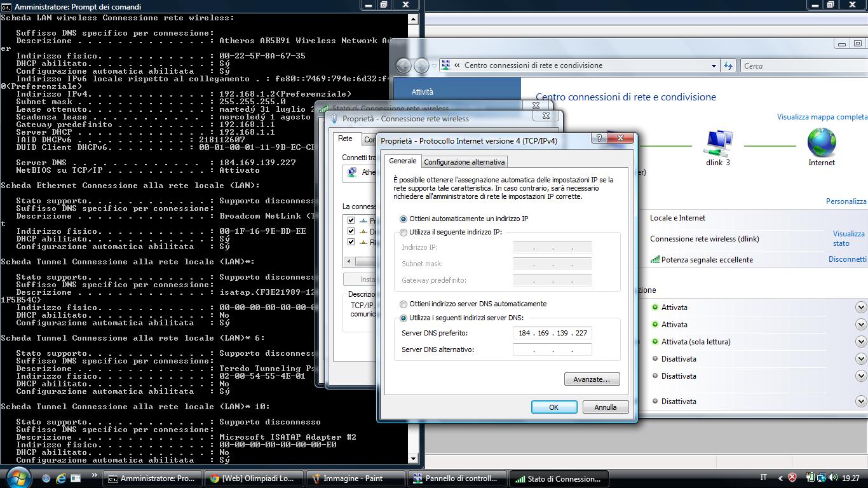Open the Personalizza link

(x=846, y=201)
